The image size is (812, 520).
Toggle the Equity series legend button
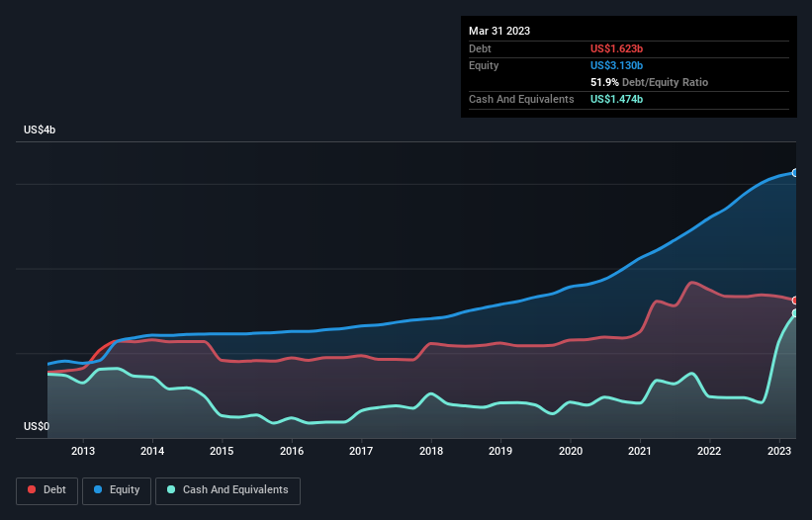click(x=117, y=490)
